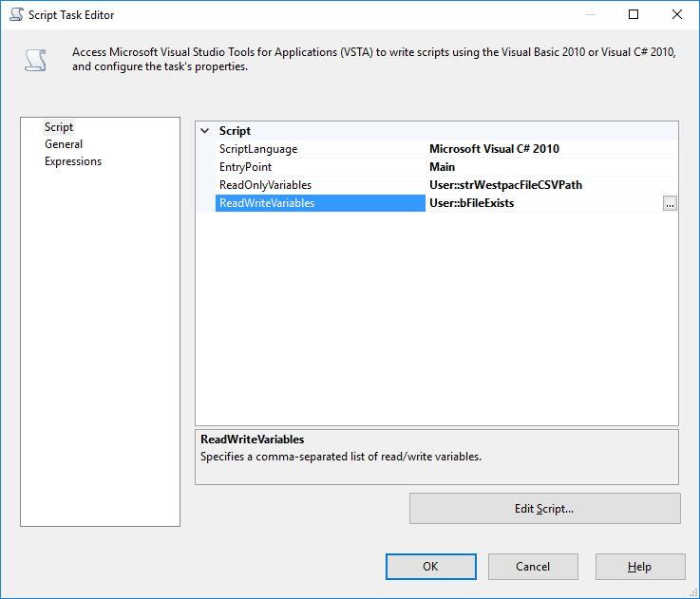The height and width of the screenshot is (599, 700).
Task: Confirm changes with OK button
Action: pos(430,567)
